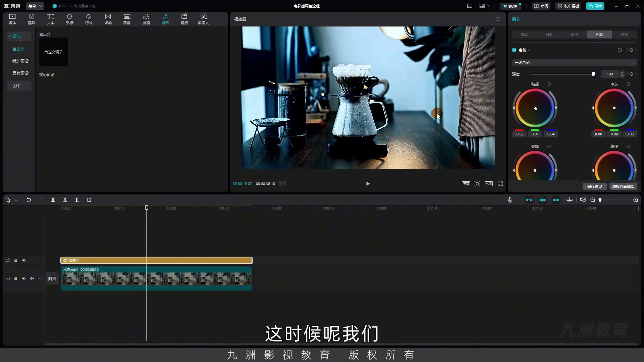644x362 pixels.
Task: Switch to the 蒙版 tab
Action: (x=624, y=35)
